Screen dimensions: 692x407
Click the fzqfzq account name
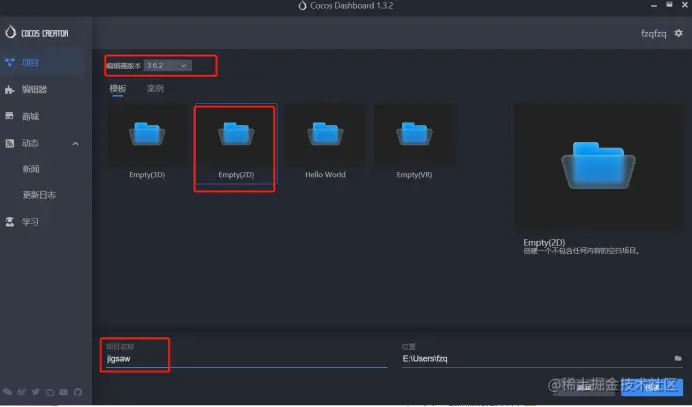(x=654, y=34)
